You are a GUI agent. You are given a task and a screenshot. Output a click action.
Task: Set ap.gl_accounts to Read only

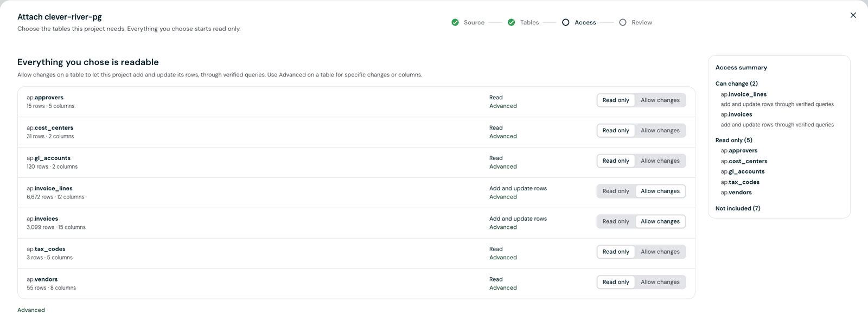click(x=616, y=161)
